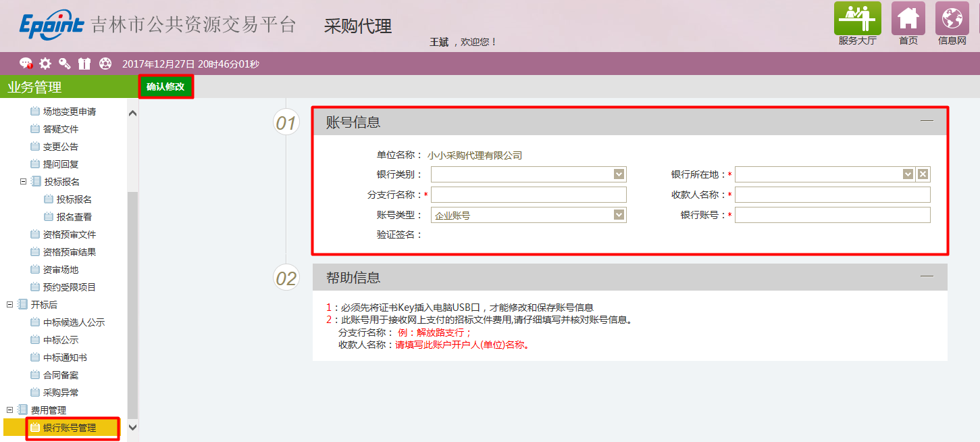Collapse the 投标报名 tree folder

point(23,182)
